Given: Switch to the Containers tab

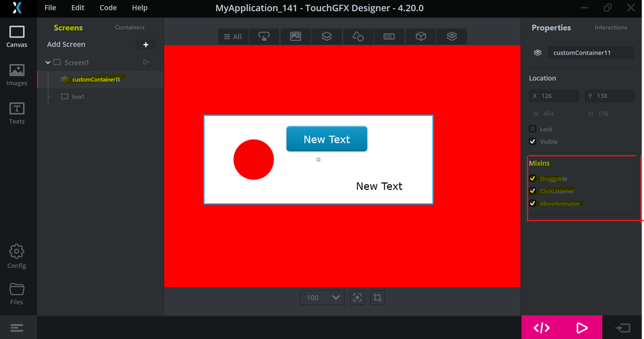Looking at the screenshot, I should [130, 28].
